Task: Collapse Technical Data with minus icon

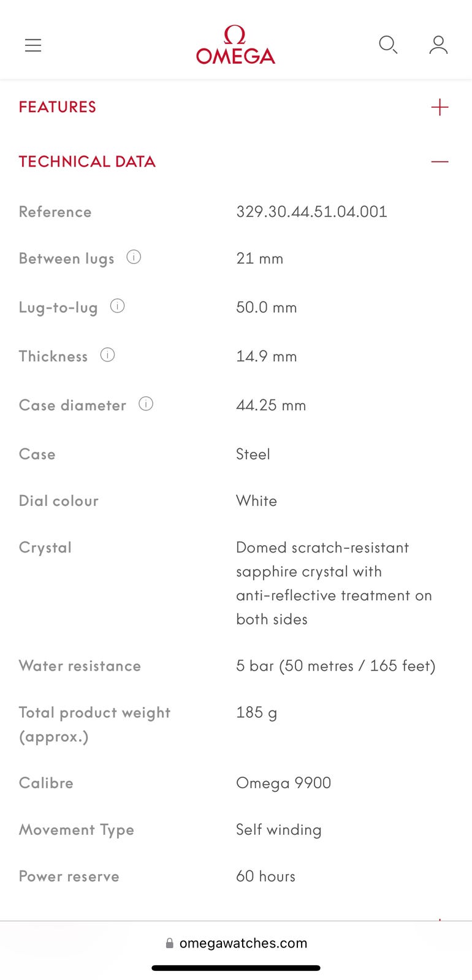Action: (440, 162)
